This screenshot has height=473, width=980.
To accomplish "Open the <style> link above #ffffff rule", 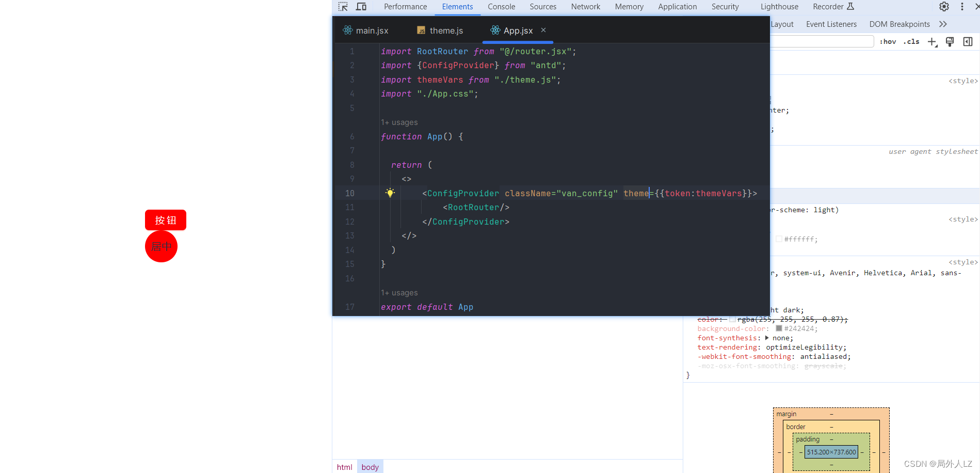I will [x=963, y=219].
